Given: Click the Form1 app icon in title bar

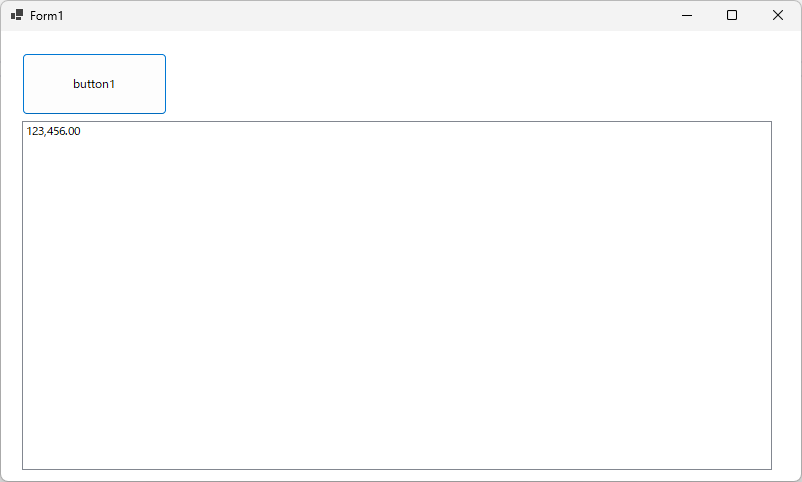Looking at the screenshot, I should [17, 15].
